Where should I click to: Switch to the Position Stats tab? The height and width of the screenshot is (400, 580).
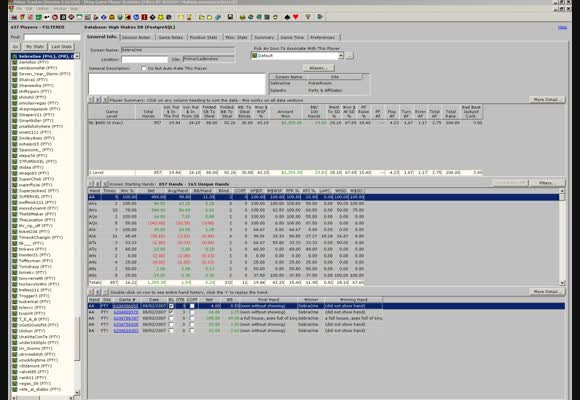click(203, 37)
